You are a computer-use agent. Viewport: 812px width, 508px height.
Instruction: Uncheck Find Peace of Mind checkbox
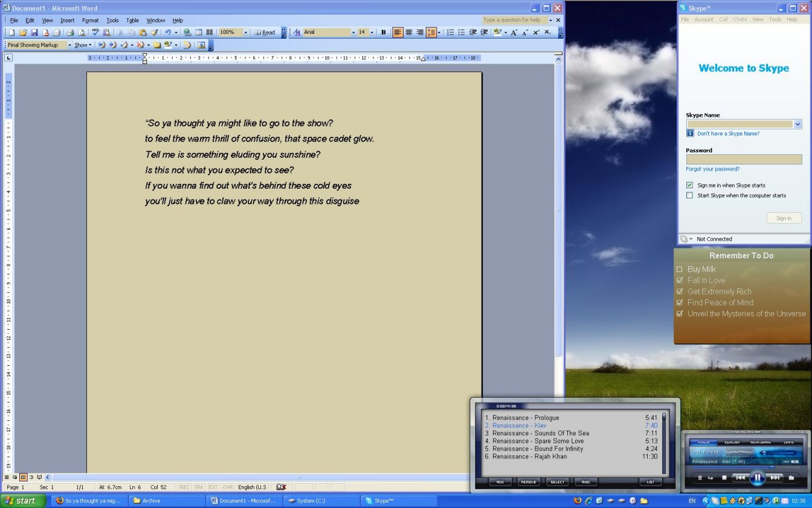680,302
